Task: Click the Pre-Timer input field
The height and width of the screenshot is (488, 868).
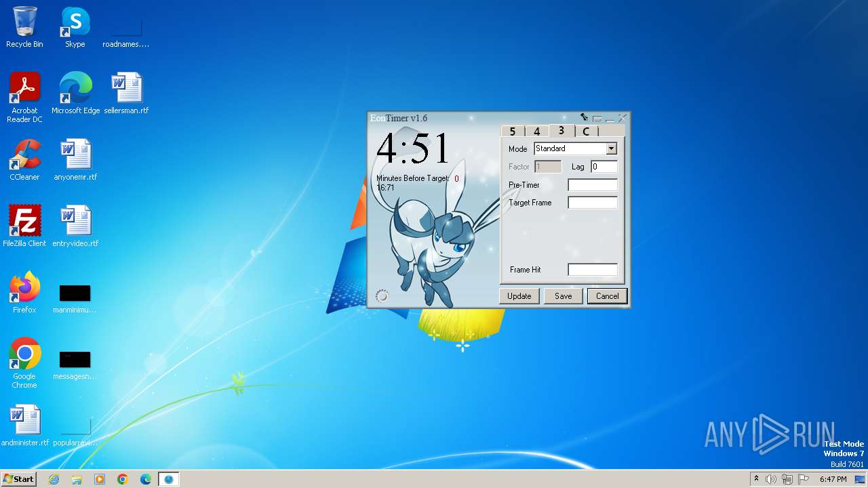Action: coord(593,185)
